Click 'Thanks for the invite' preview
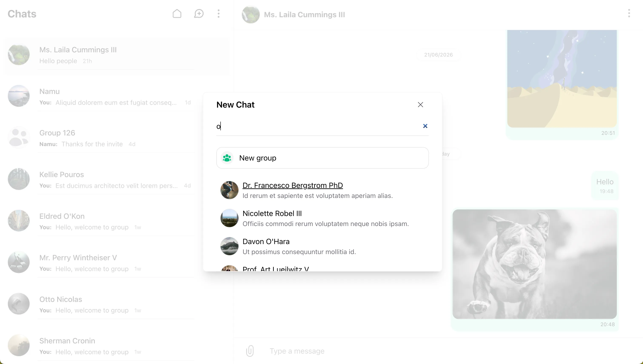 coord(92,144)
